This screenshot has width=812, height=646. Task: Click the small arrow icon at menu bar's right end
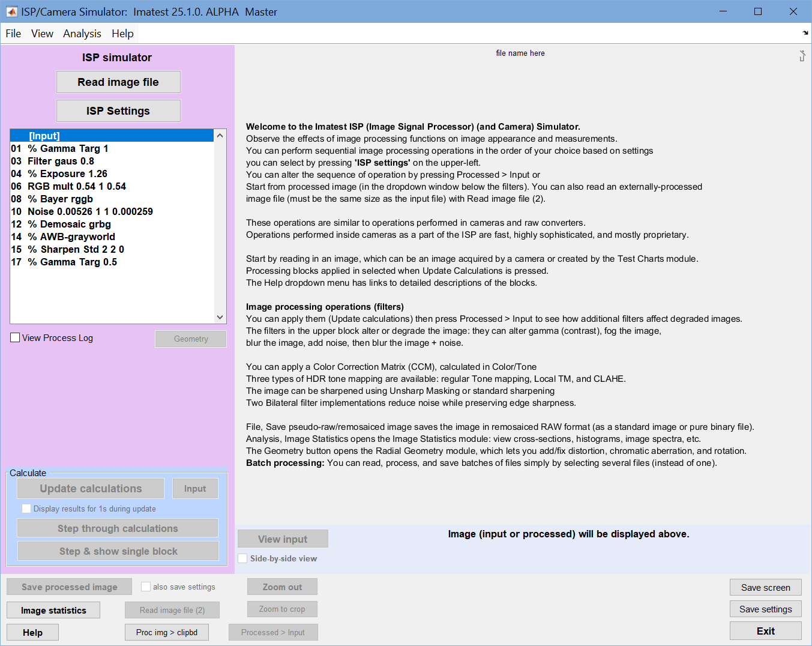click(x=805, y=33)
